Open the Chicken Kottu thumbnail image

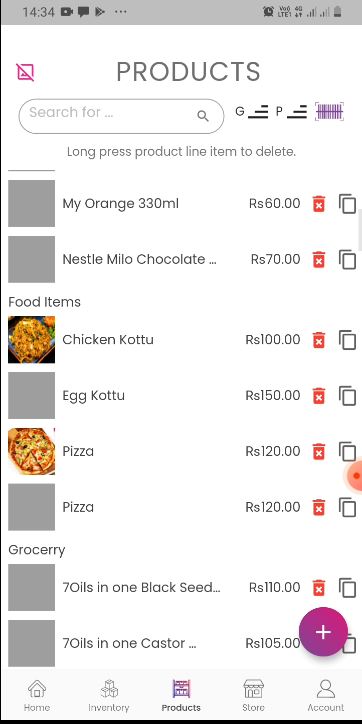[31, 339]
